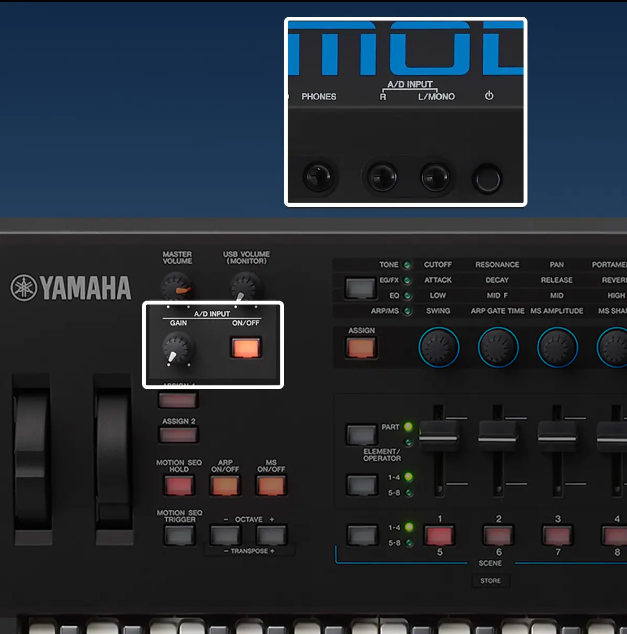The height and width of the screenshot is (634, 627).
Task: Click the ARP/MS indicator LED
Action: pos(407,311)
